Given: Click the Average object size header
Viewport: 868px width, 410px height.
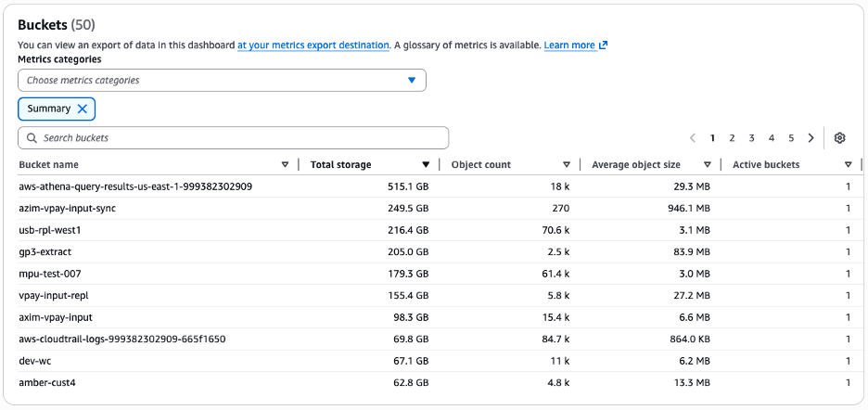Looking at the screenshot, I should 636,164.
